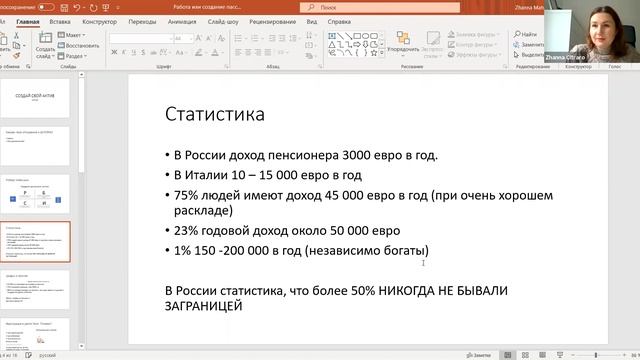Click Выделить select button
Image resolution: width=640 pixels, height=360 pixels.
(x=529, y=55)
